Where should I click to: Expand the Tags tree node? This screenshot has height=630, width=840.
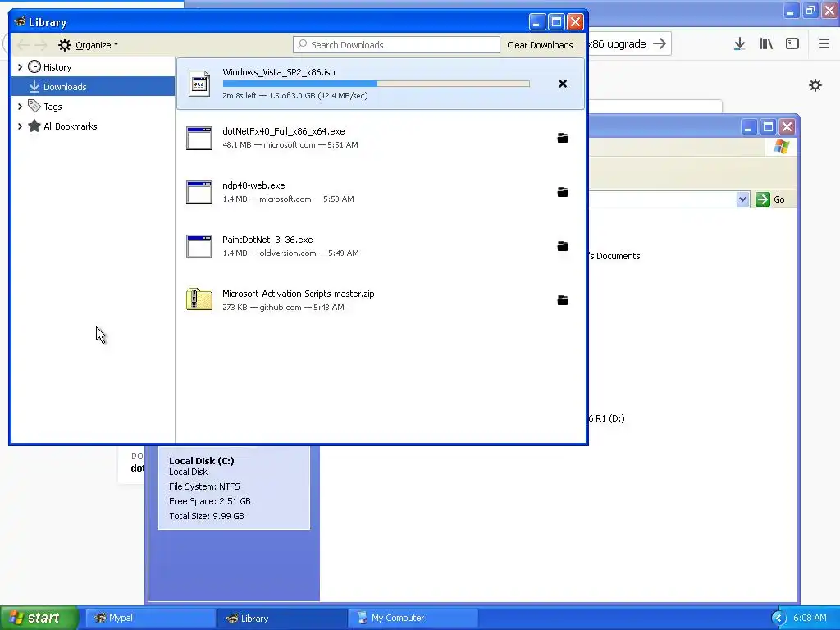point(21,107)
